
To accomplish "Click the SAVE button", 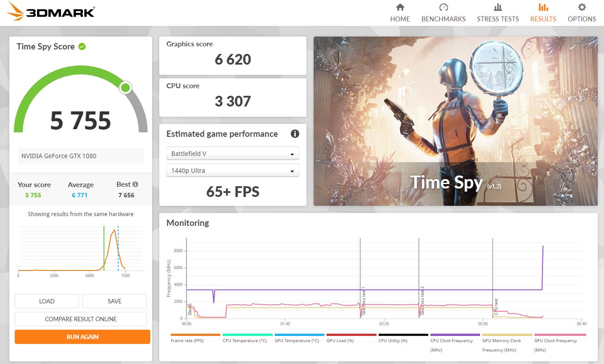I will click(x=115, y=301).
